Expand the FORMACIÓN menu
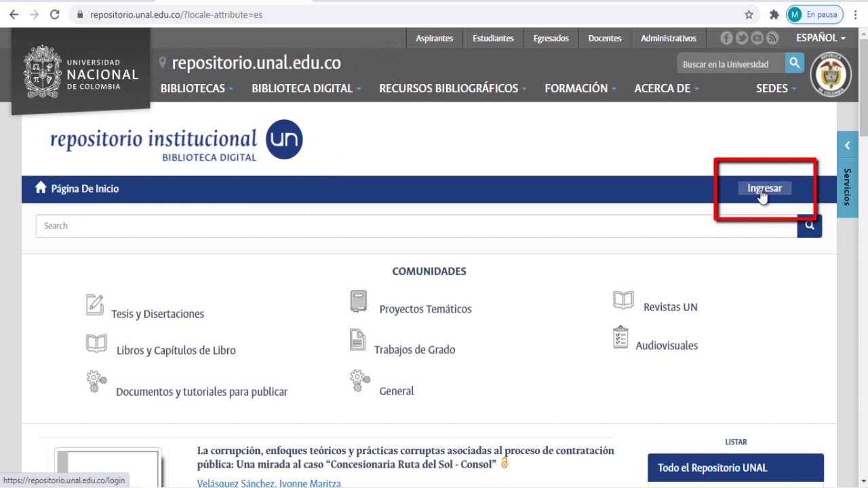Image resolution: width=868 pixels, height=488 pixels. [x=580, y=88]
